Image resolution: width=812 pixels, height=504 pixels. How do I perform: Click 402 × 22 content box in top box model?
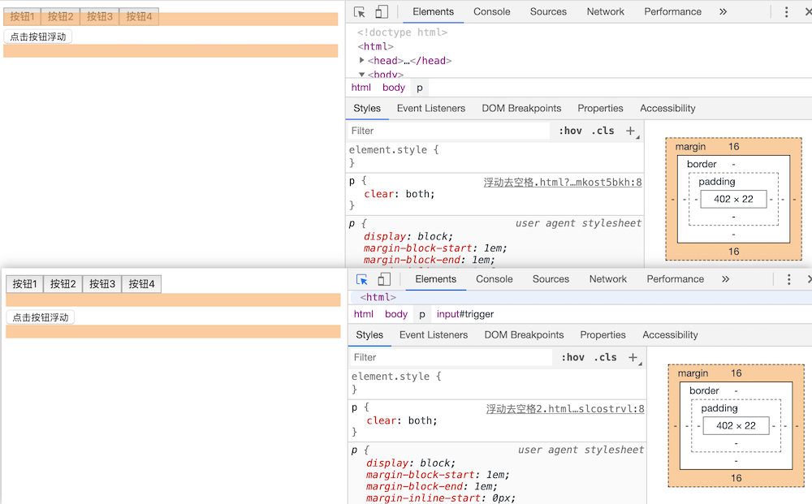[733, 199]
